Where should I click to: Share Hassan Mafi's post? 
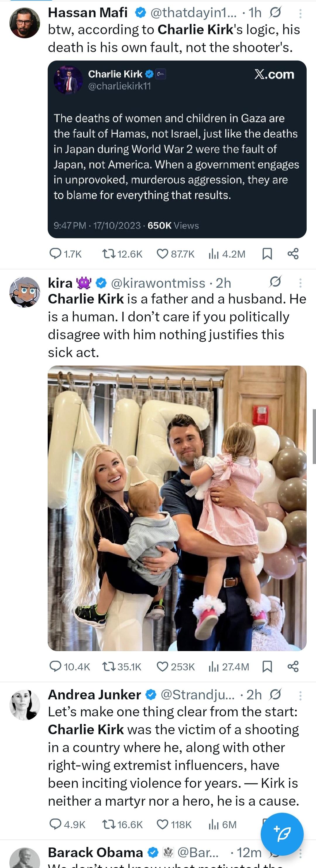click(x=293, y=254)
